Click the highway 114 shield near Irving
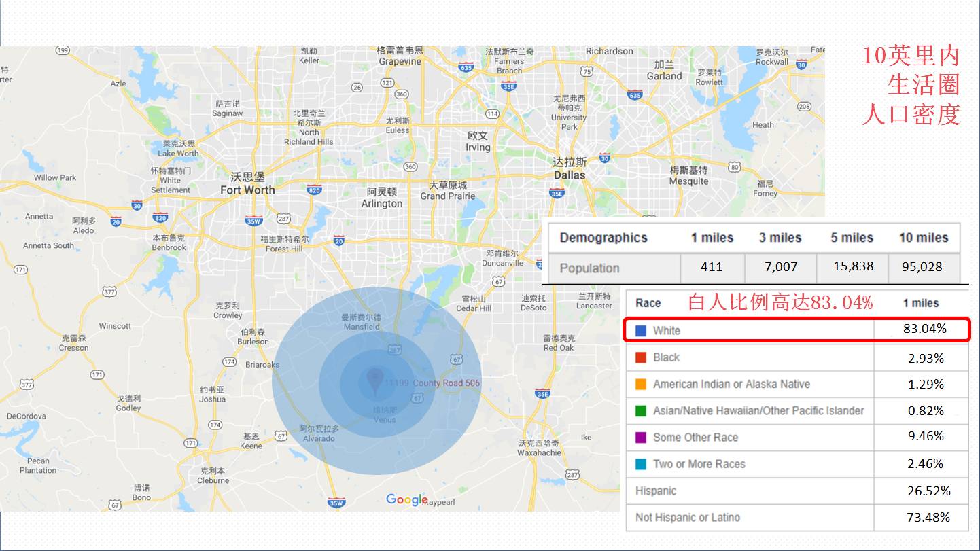The height and width of the screenshot is (551, 980). click(493, 113)
